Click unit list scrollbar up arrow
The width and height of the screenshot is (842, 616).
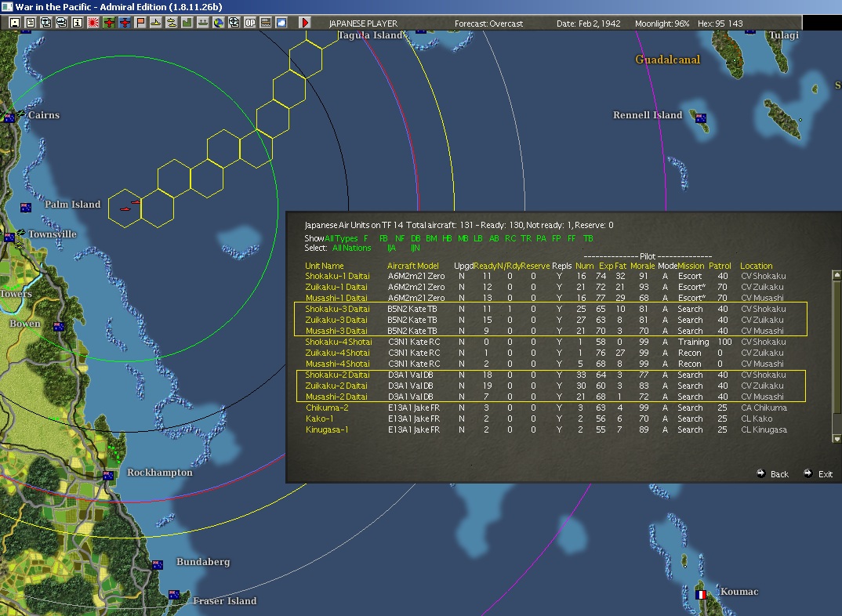click(837, 275)
